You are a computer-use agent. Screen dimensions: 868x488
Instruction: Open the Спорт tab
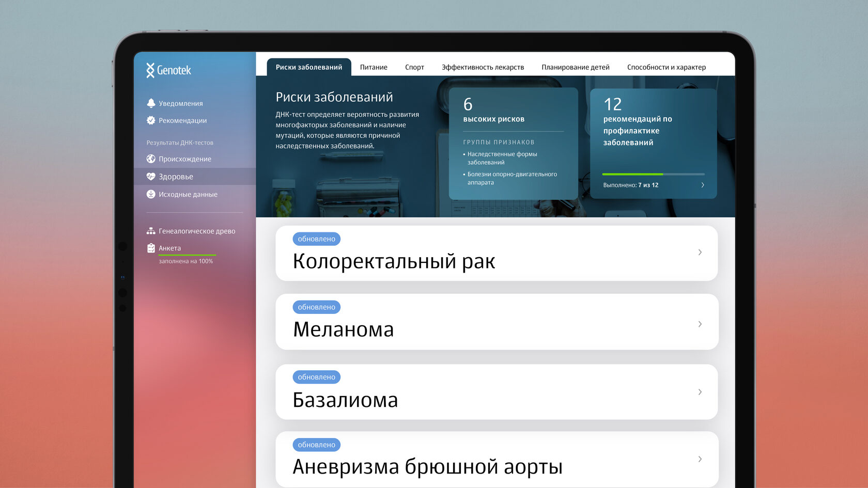click(x=414, y=67)
